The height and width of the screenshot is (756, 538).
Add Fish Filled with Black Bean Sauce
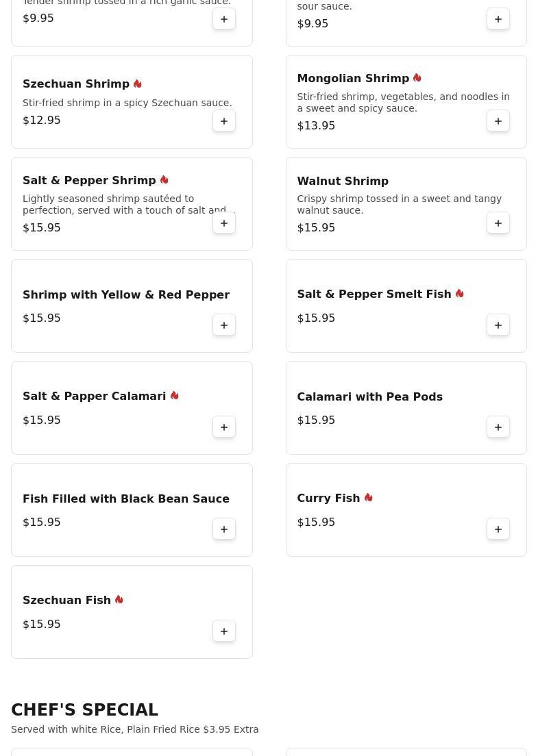[x=224, y=529]
